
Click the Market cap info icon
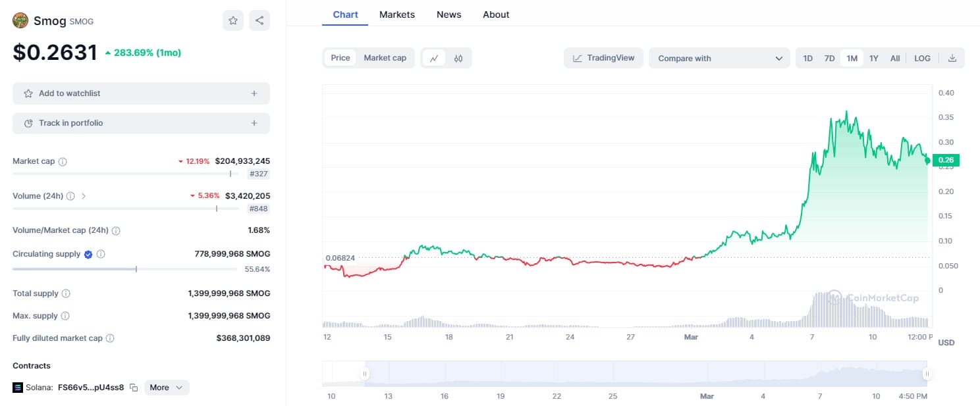(x=63, y=161)
